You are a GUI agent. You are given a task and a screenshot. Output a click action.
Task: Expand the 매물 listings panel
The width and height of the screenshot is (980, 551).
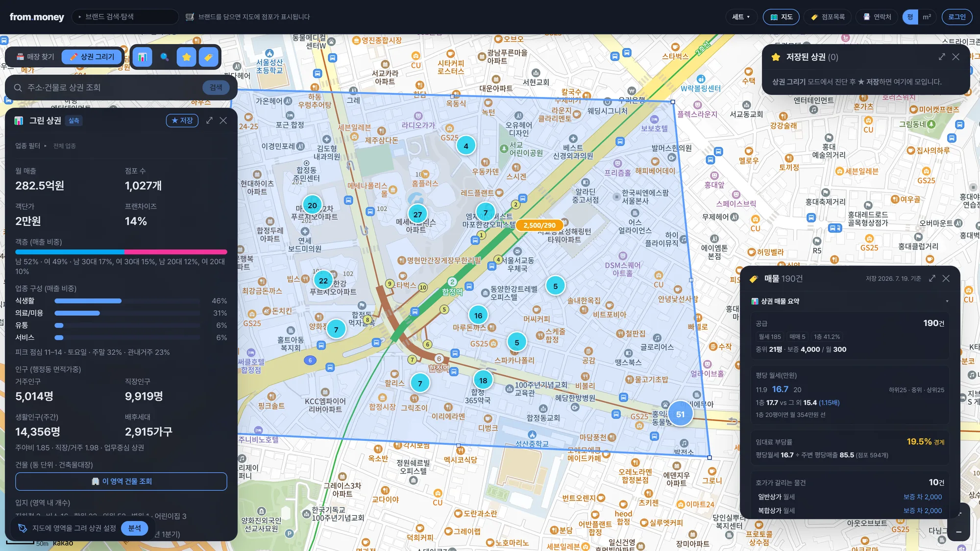932,278
